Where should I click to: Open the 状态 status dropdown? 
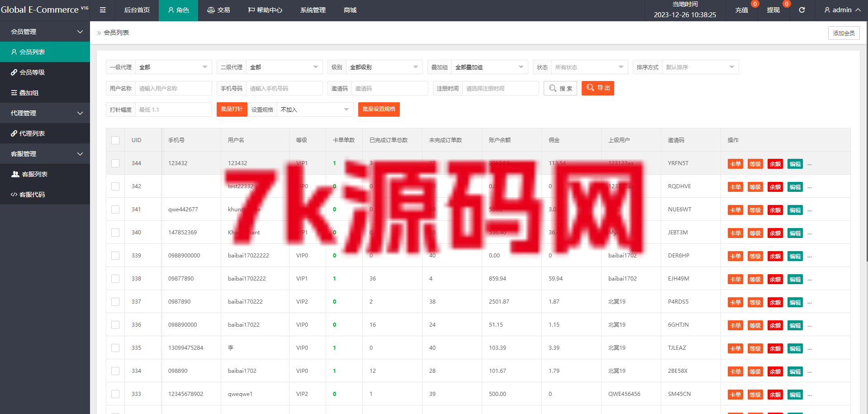[x=590, y=67]
